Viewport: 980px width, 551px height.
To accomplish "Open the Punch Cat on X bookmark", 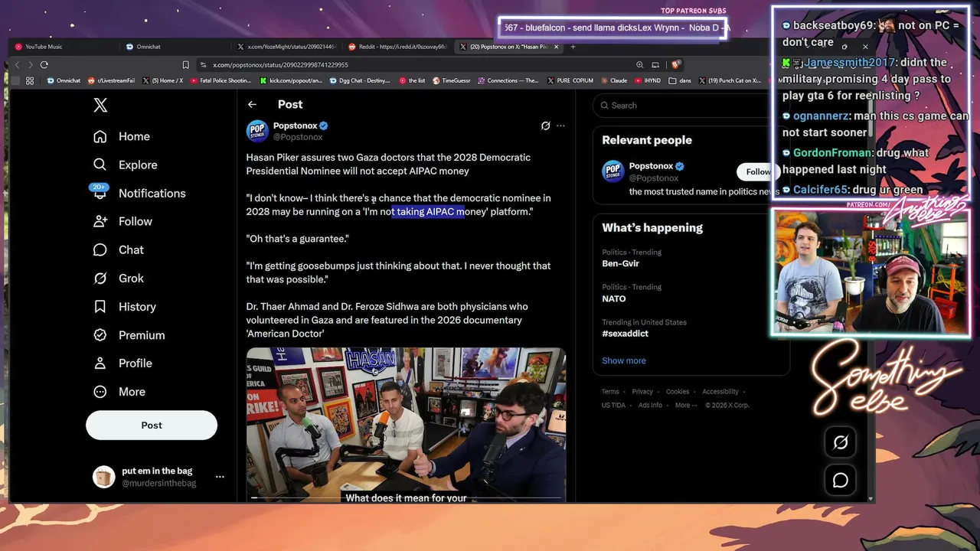I will [730, 80].
